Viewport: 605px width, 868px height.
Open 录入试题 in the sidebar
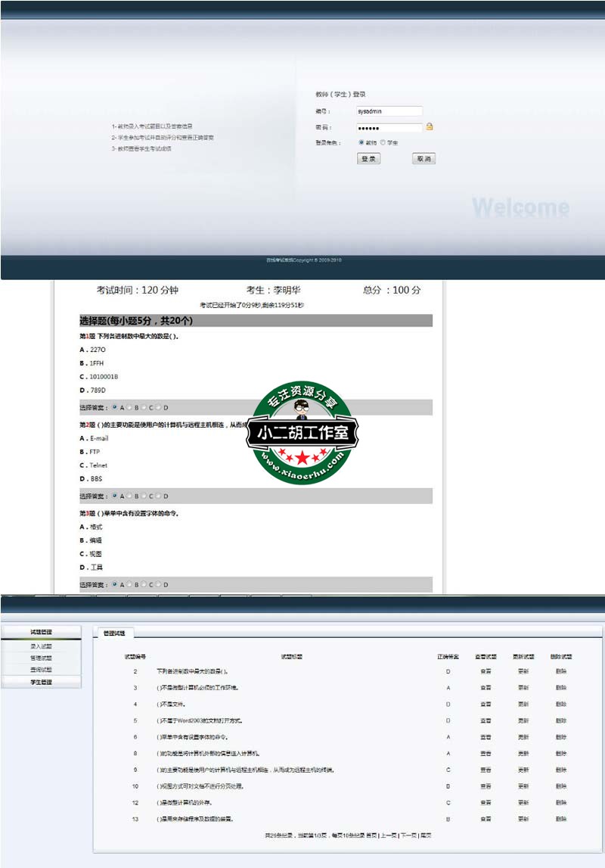[x=42, y=646]
